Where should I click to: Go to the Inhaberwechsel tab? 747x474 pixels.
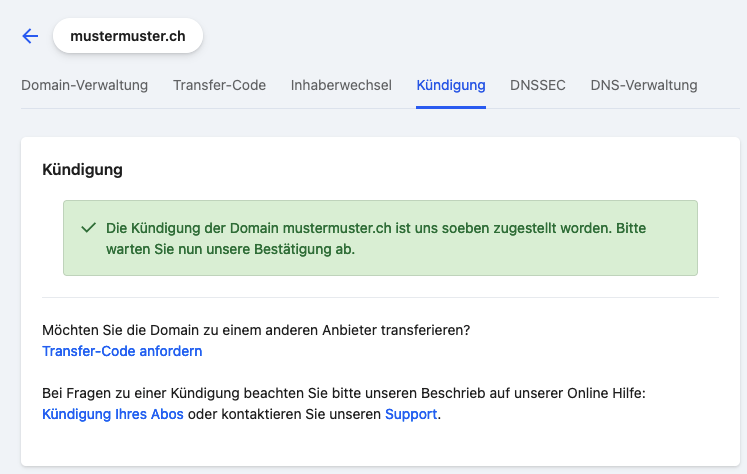(341, 85)
